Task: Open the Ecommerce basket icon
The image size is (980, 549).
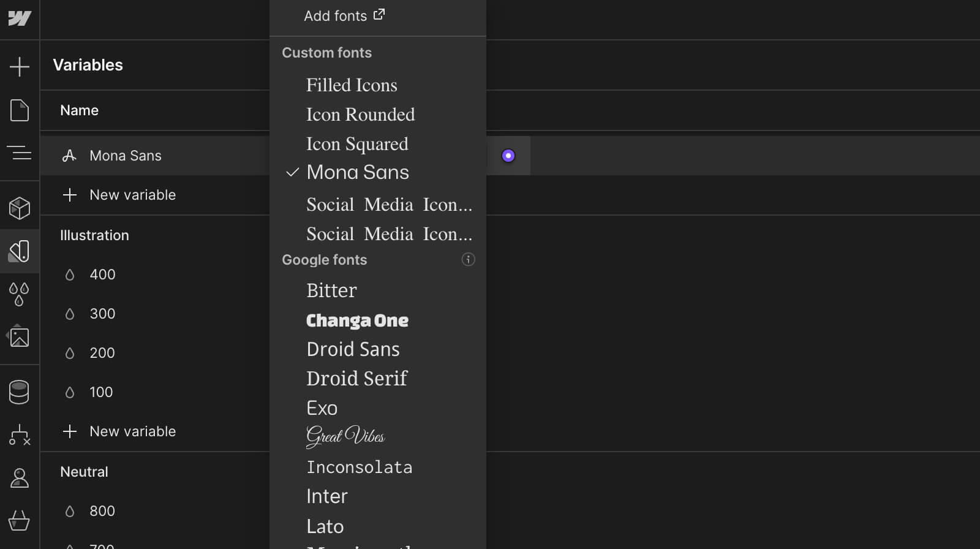Action: point(20,521)
